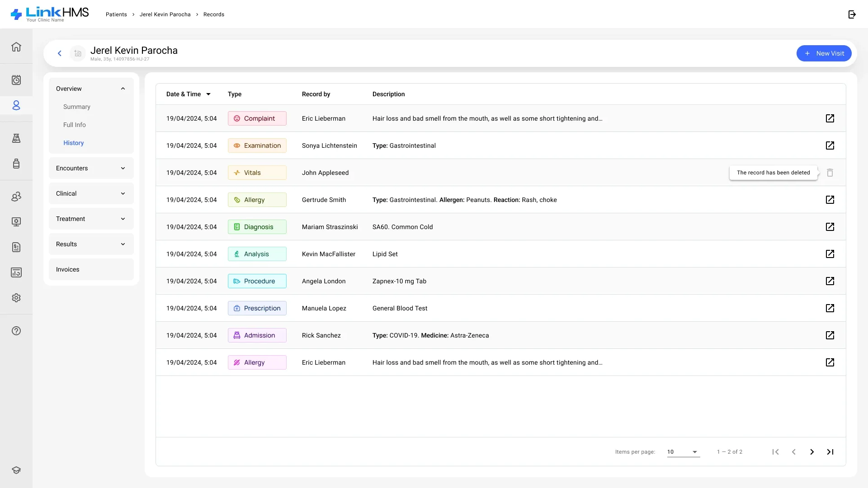This screenshot has height=488, width=868.
Task: Expand the Encounters section
Action: [x=91, y=168]
